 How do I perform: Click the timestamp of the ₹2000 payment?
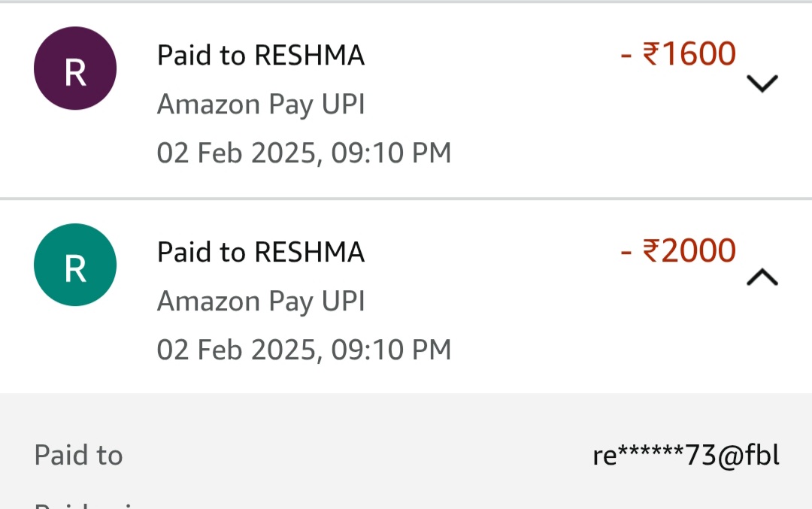coord(304,350)
